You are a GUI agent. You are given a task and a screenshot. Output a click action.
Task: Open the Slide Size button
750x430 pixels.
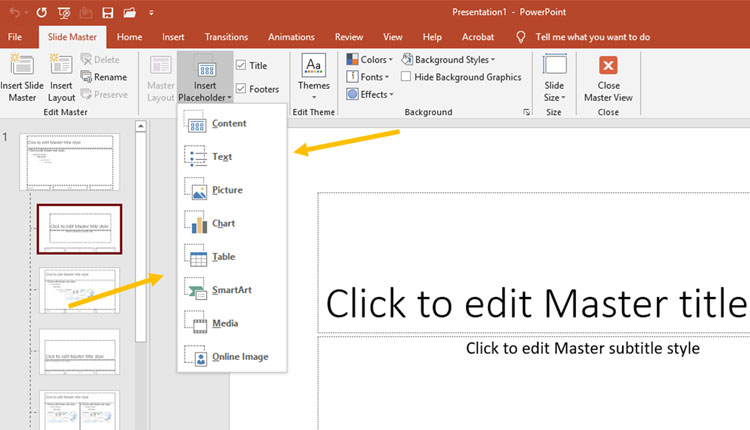(554, 77)
